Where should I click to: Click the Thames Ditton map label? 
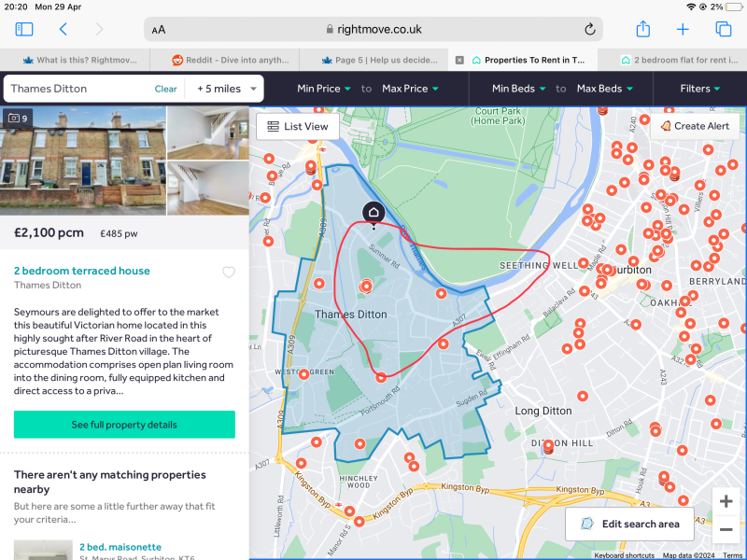(x=351, y=315)
